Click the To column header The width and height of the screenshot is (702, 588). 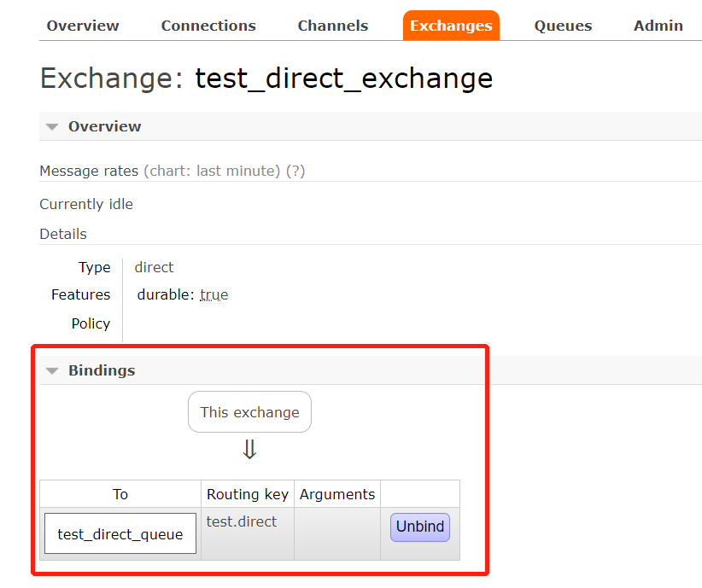click(120, 494)
